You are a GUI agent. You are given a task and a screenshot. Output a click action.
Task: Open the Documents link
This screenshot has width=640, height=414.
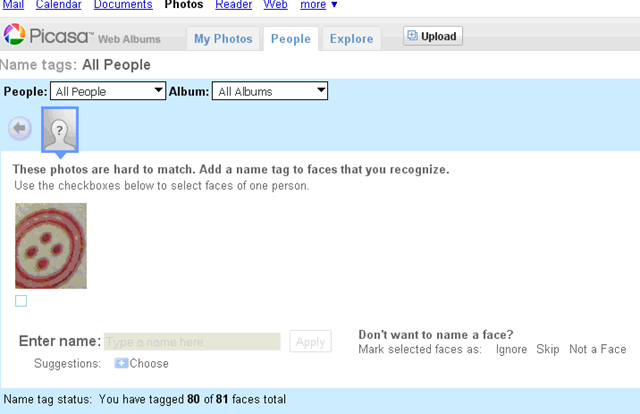pyautogui.click(x=123, y=4)
